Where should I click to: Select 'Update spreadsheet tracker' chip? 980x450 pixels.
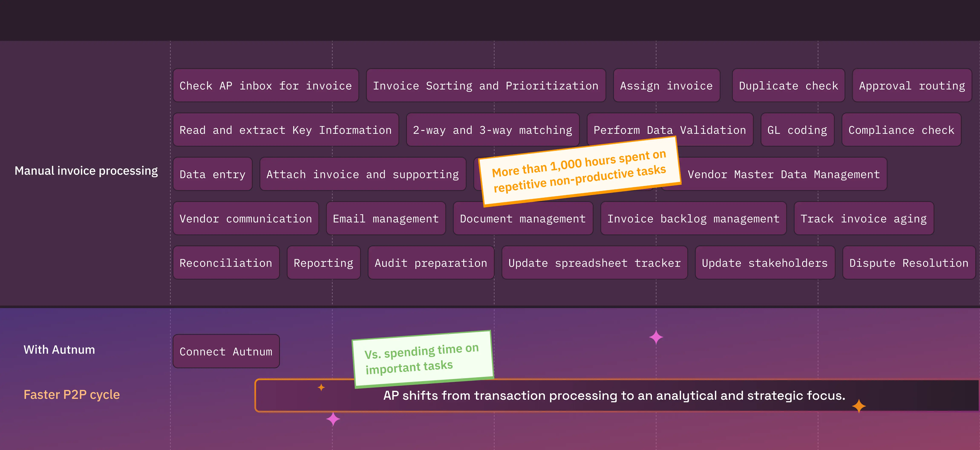click(x=595, y=263)
